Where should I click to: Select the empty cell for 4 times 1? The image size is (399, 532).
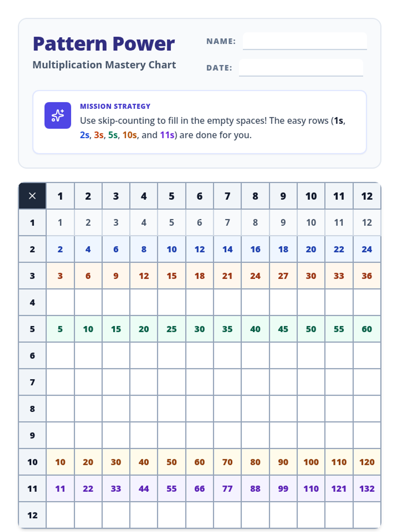(60, 302)
